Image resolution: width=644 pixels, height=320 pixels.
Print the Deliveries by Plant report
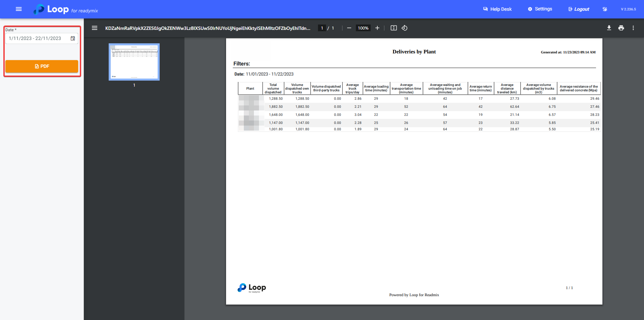[x=621, y=28]
